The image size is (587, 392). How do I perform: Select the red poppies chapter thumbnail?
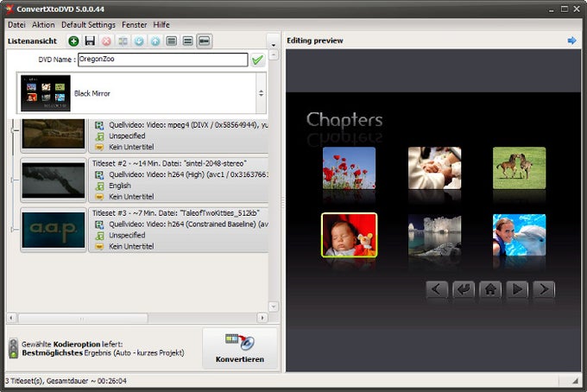(349, 168)
